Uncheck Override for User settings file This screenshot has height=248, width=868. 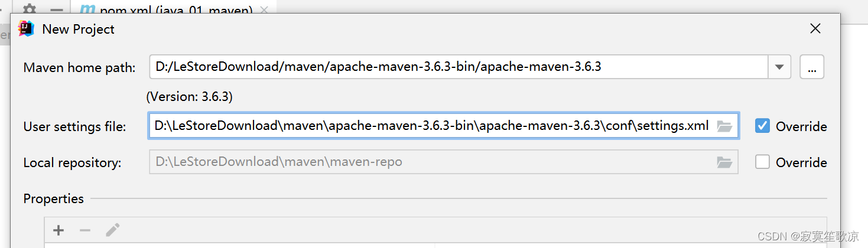[763, 126]
